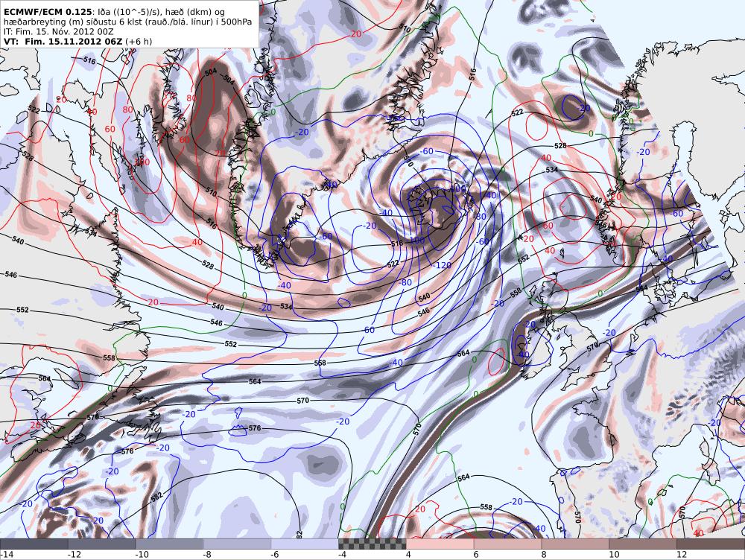Click the '-8' legend scale label
745x560 pixels.
tap(207, 554)
